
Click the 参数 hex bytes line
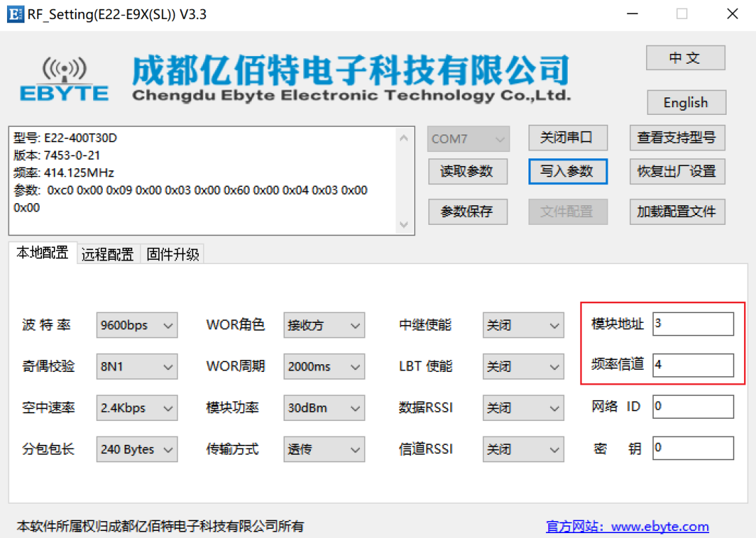(x=190, y=190)
